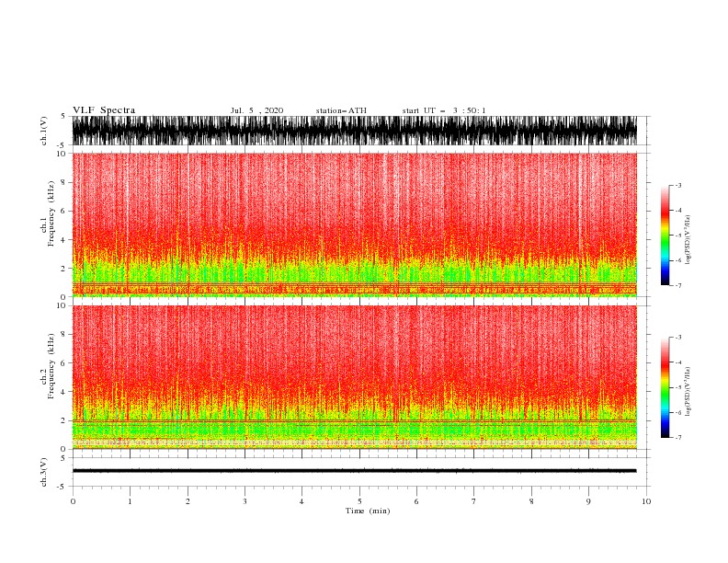Click time axis tick label "7"
Viewport: 728px width, 563px height.
coord(474,501)
